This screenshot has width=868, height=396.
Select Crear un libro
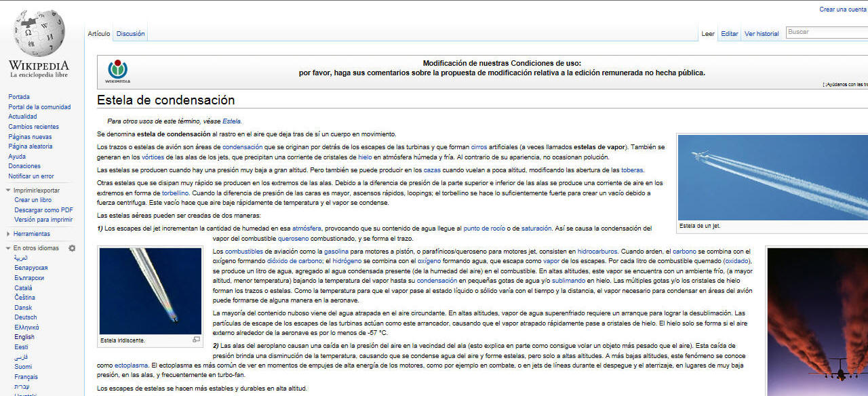click(33, 200)
